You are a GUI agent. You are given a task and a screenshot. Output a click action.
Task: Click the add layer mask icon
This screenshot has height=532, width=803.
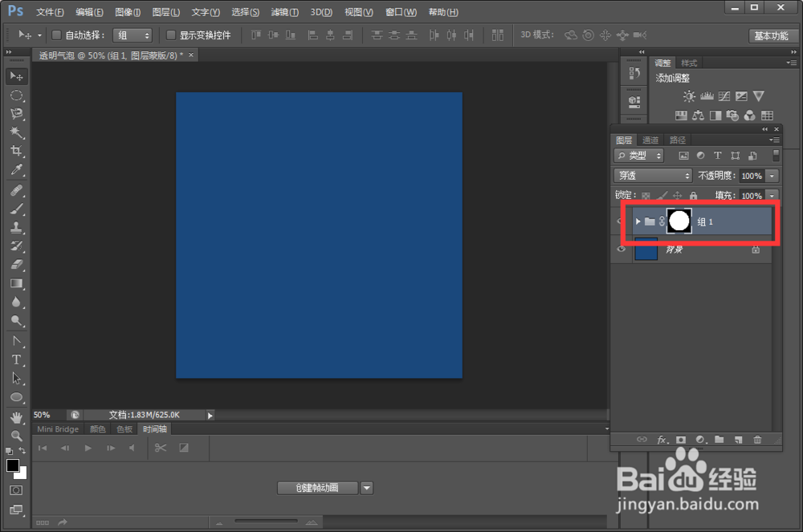(681, 440)
